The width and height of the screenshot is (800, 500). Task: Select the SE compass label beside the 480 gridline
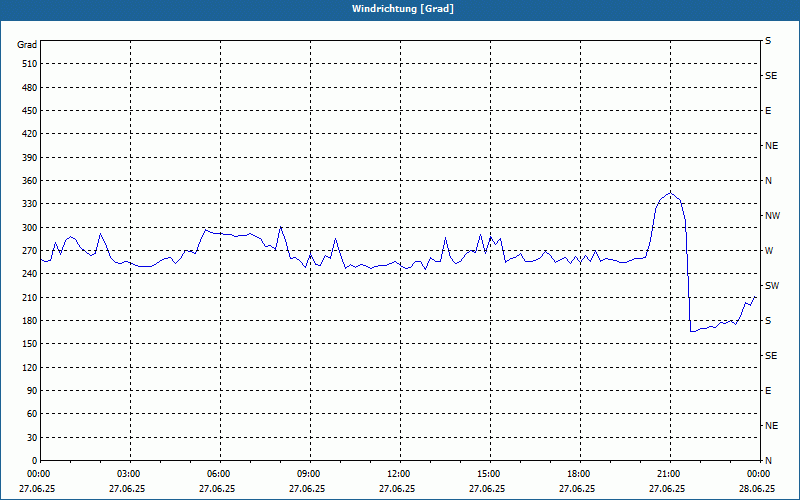[771, 76]
